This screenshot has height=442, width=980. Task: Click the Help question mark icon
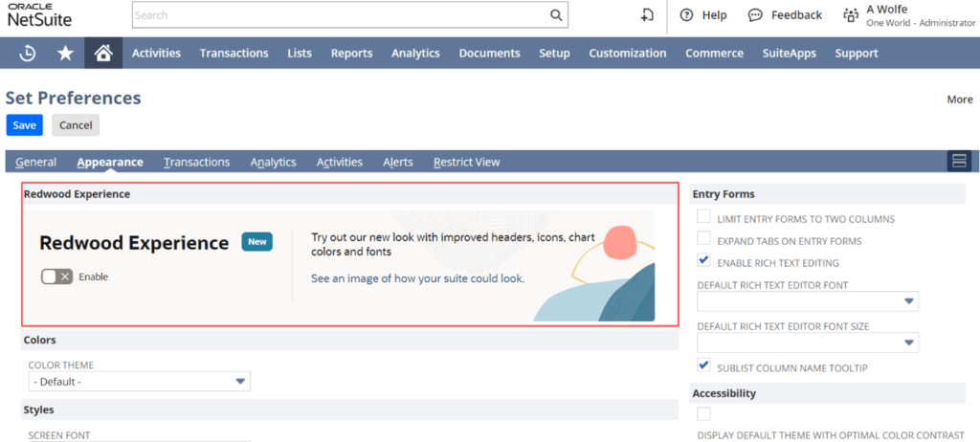pos(687,15)
